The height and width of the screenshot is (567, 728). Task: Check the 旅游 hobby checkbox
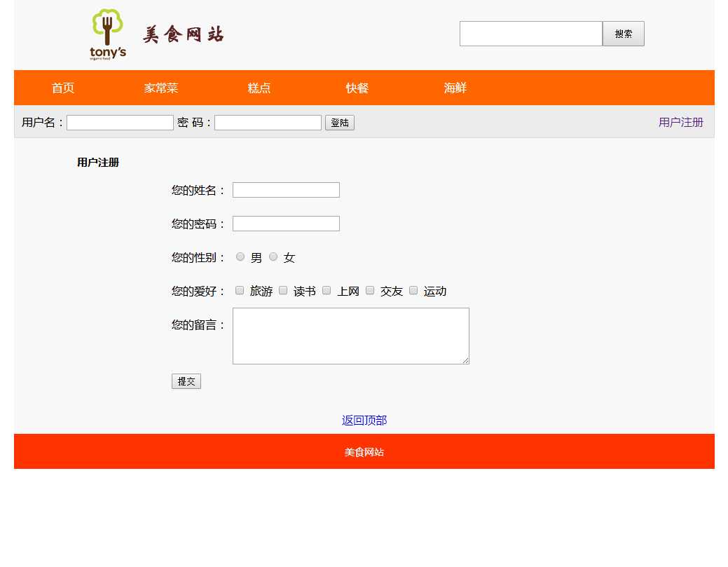[240, 291]
